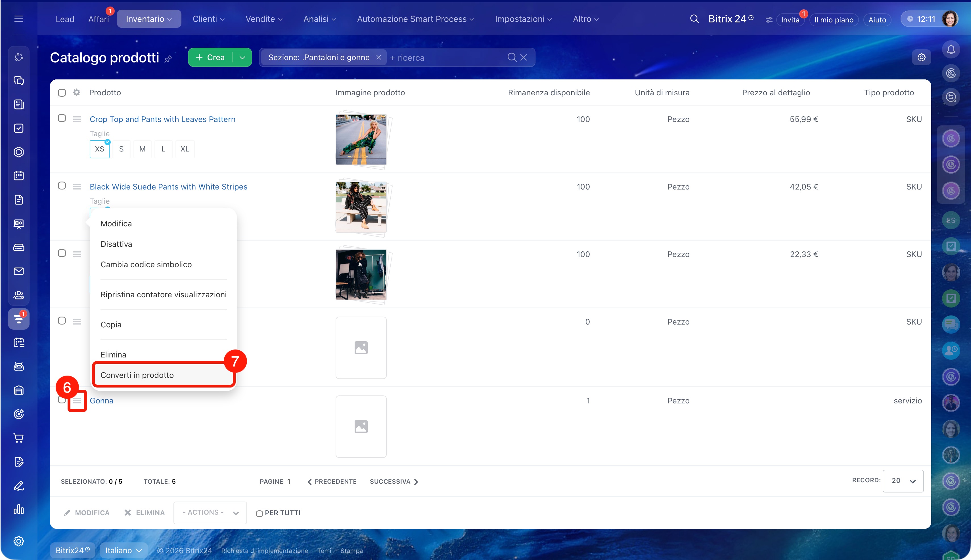This screenshot has height=560, width=971.
Task: Open the search magnifier in top bar
Action: 694,19
